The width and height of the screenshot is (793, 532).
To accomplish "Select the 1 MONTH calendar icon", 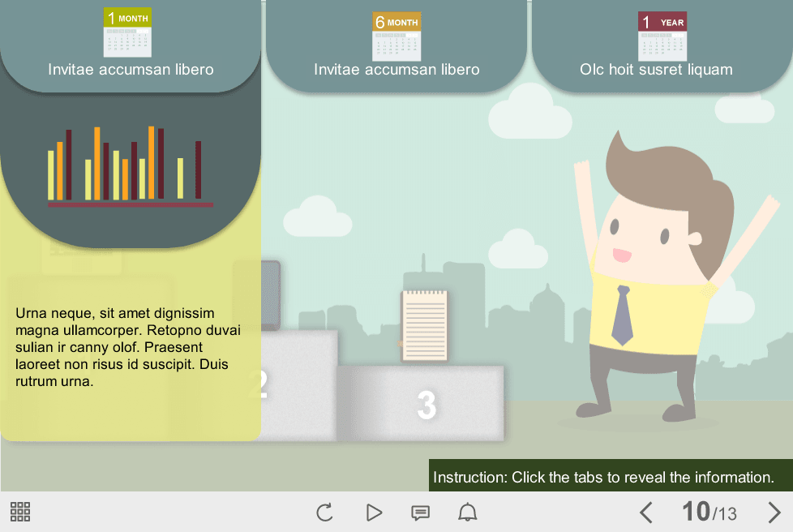I will [129, 32].
